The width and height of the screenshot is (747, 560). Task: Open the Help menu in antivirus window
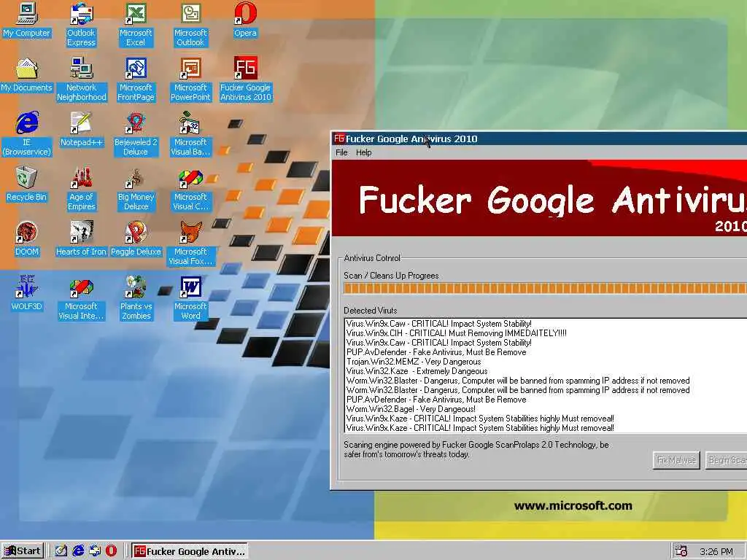[363, 152]
